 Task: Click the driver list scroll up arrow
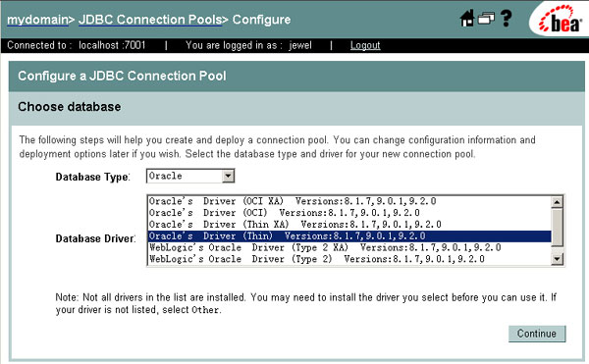tap(557, 202)
